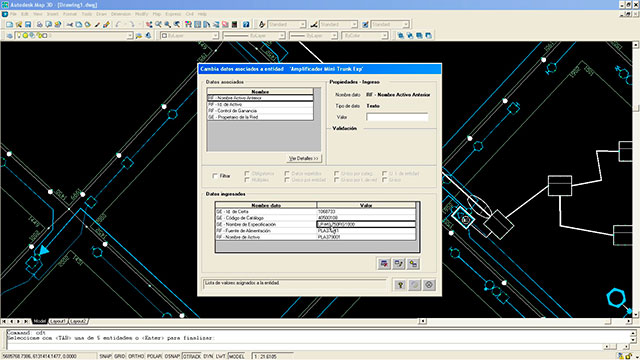Screen dimensions: 640x360
Task: Open the Text Style dropdown
Action: [302, 24]
